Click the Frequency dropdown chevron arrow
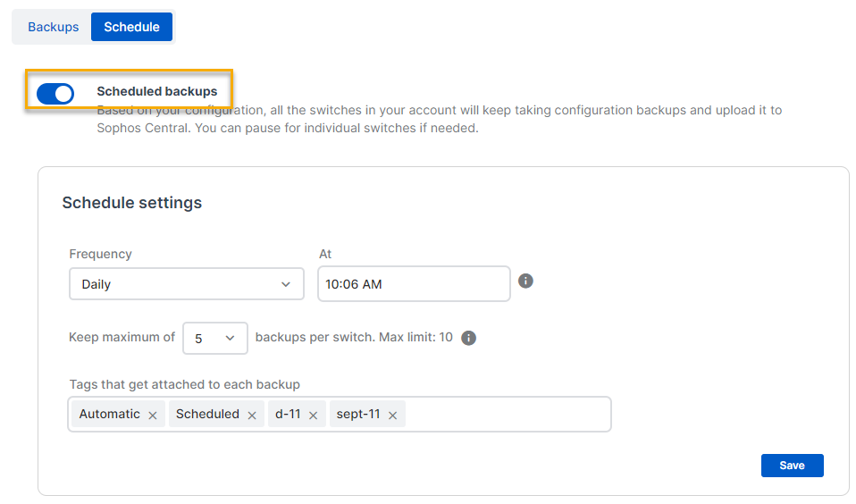856x504 pixels. click(286, 284)
